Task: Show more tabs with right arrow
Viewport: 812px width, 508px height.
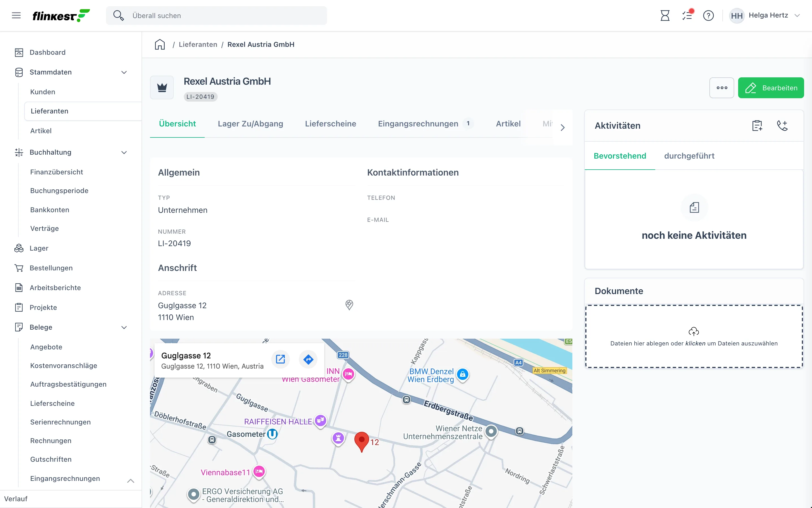Action: pos(563,128)
